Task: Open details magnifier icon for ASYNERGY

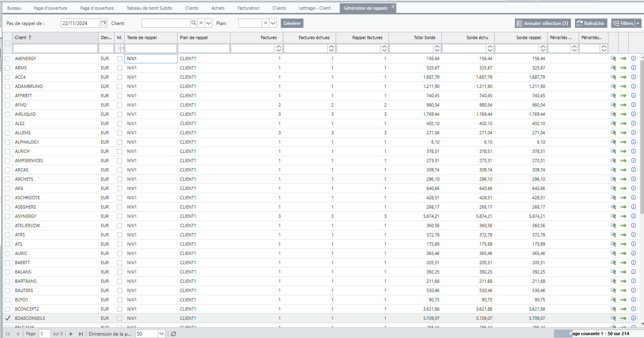Action: pos(613,216)
